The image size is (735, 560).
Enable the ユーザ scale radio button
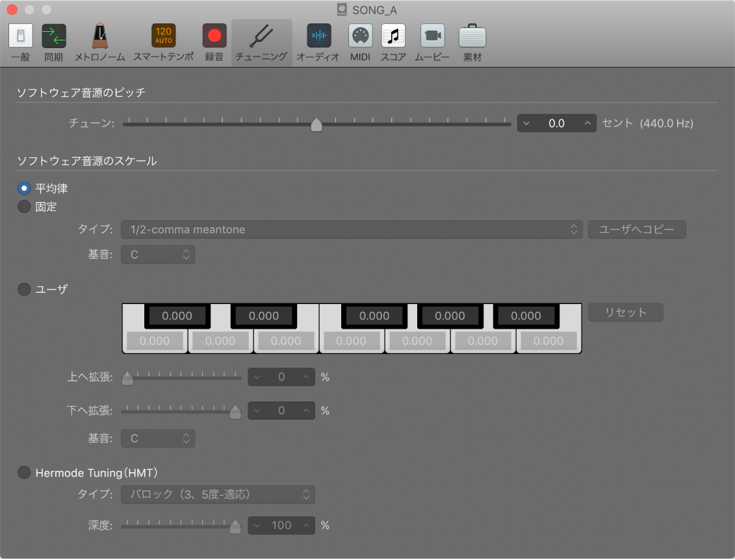[24, 289]
